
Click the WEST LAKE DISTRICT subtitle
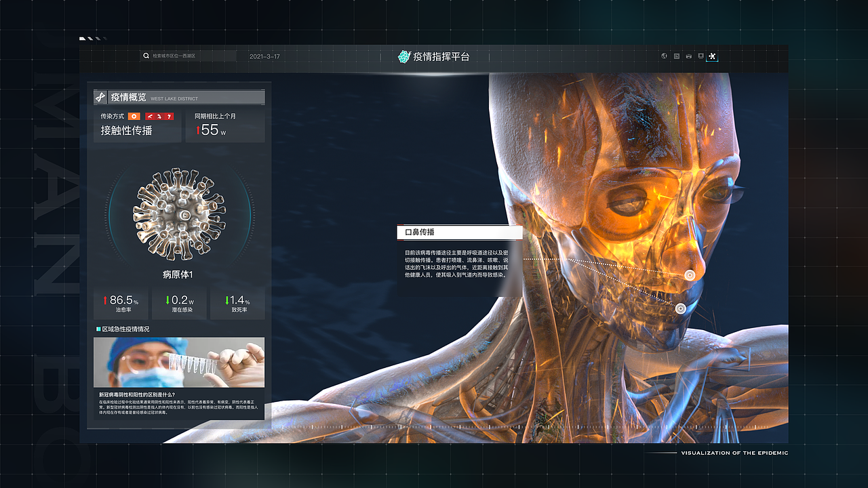[x=174, y=99]
